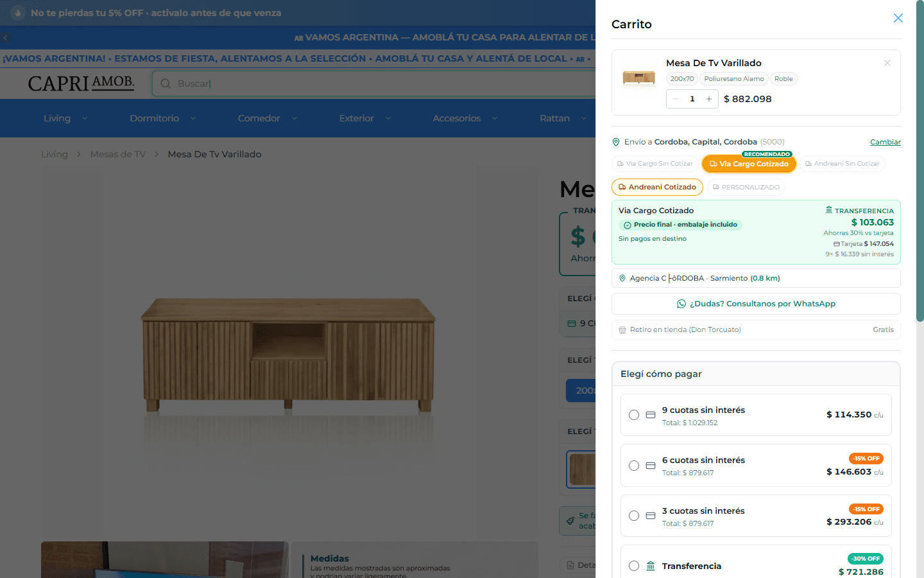Open Agencia CÓRDOBA - Sarmiento location row

pos(756,278)
